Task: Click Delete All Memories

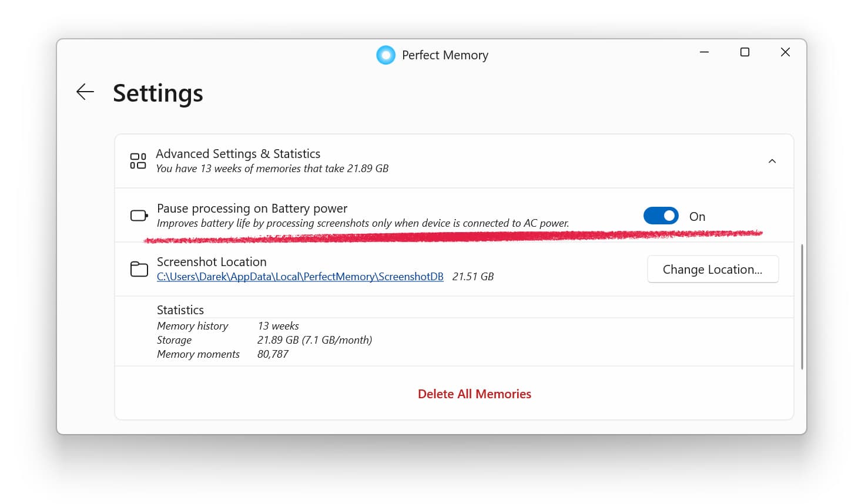Action: (475, 394)
